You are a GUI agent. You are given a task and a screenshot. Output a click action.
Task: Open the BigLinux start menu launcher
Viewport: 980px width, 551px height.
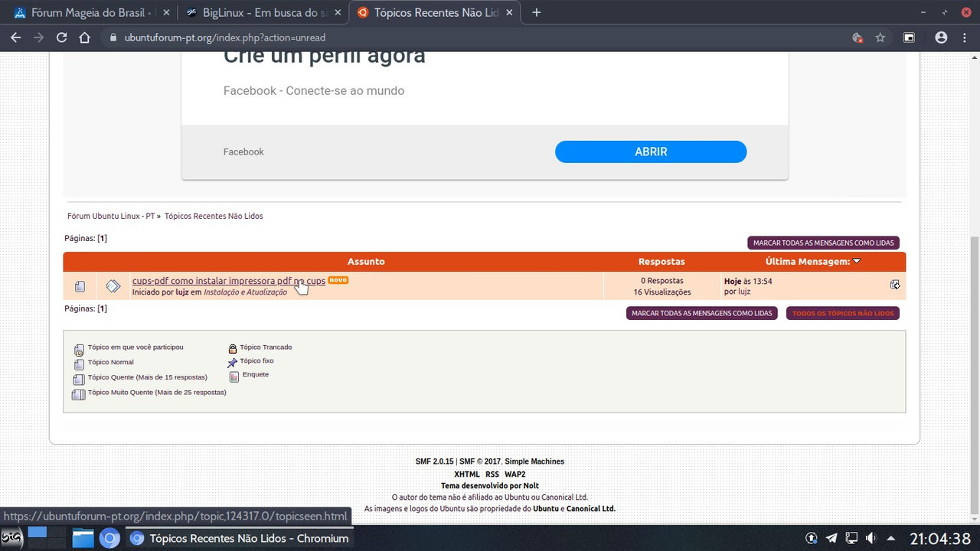click(11, 538)
